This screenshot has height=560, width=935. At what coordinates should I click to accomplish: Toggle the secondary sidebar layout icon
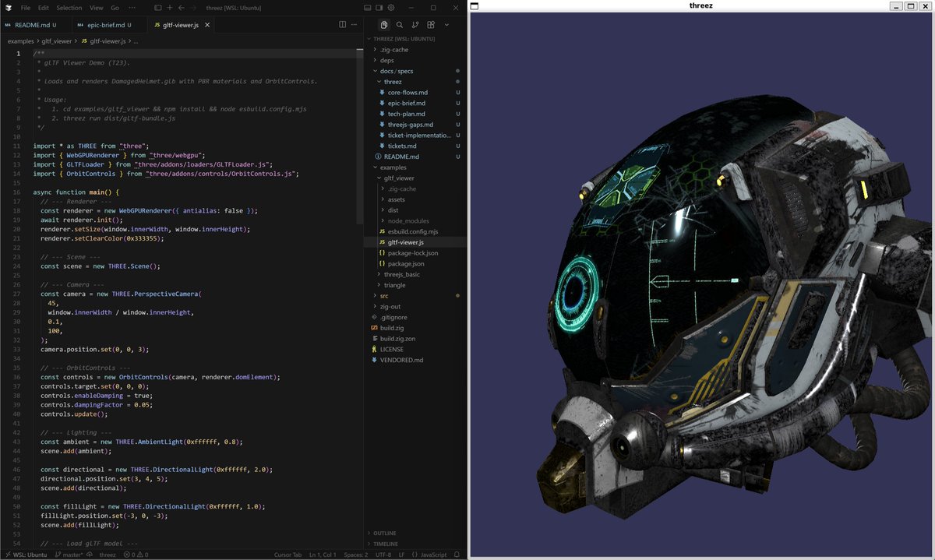(379, 8)
